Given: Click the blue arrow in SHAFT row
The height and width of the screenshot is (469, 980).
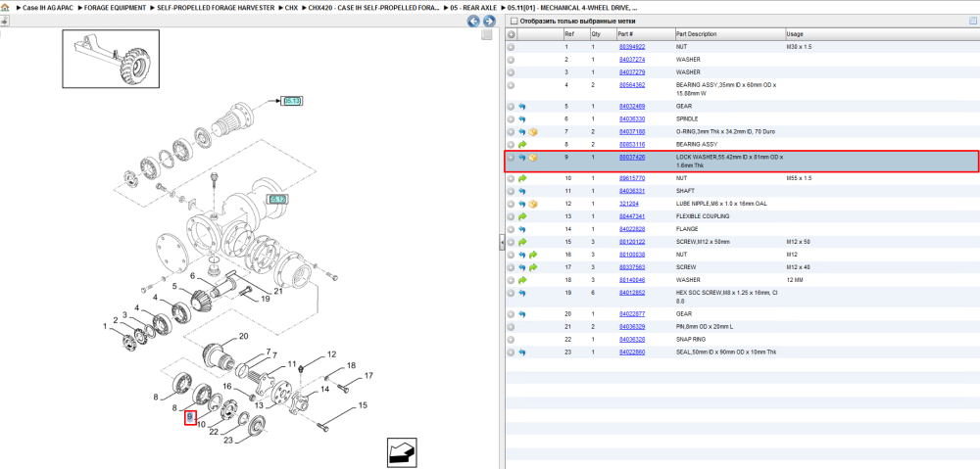Looking at the screenshot, I should [522, 191].
